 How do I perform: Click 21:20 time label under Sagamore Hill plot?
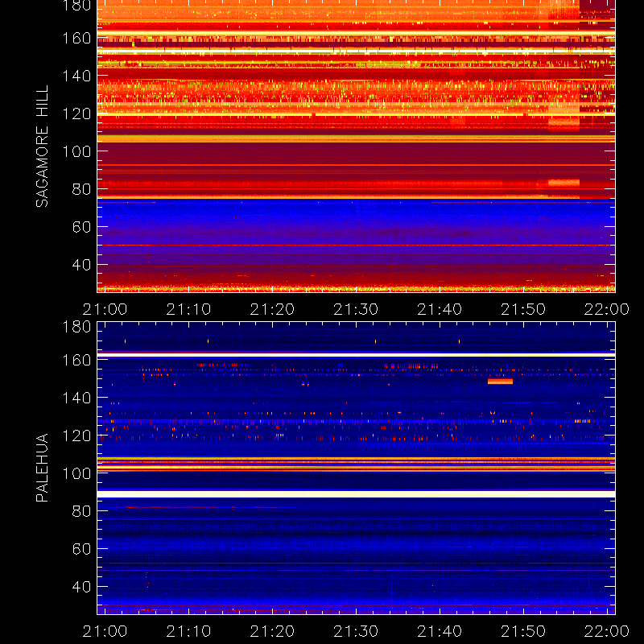[x=272, y=309]
